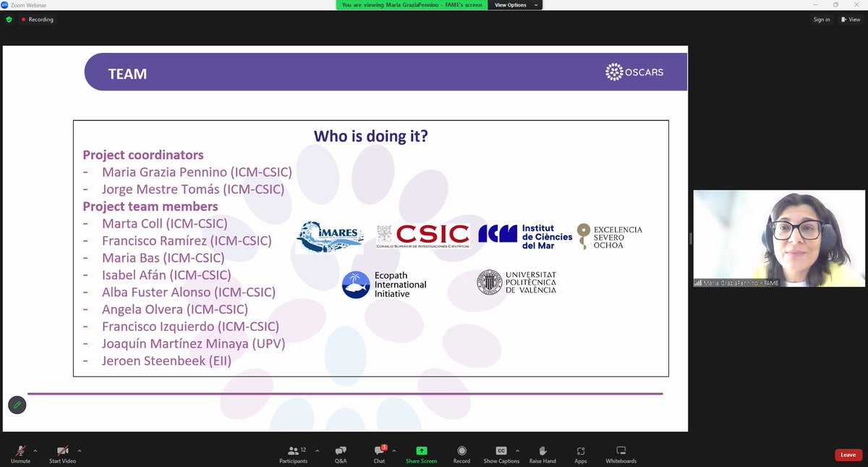Click Ecopath International Initiative logo
The width and height of the screenshot is (868, 467).
384,285
